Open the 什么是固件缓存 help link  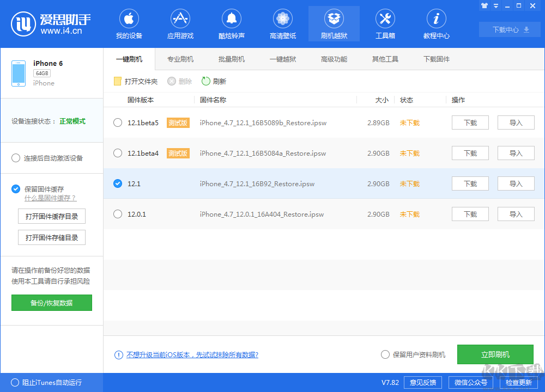click(51, 198)
